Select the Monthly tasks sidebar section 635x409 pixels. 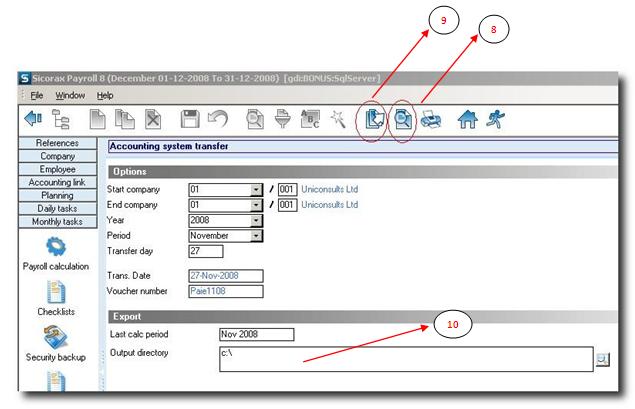(57, 221)
